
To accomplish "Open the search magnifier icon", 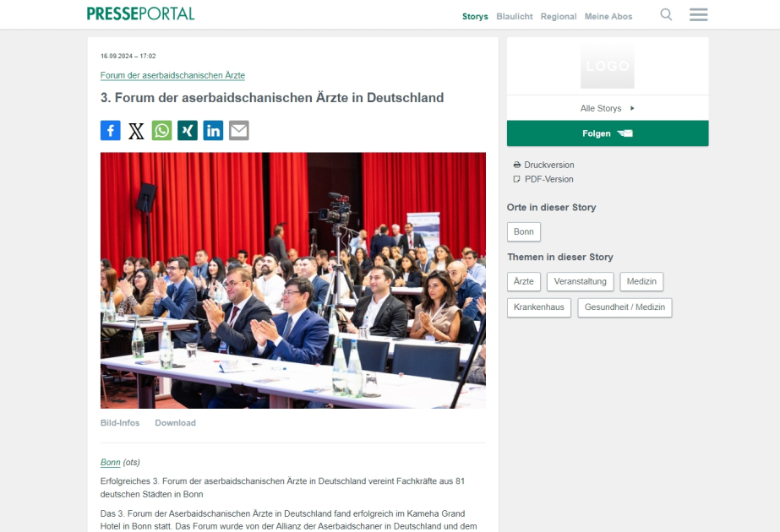I will coord(666,14).
